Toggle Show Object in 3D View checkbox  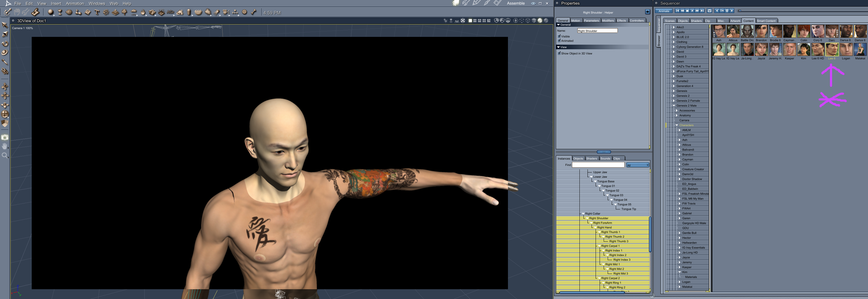559,53
